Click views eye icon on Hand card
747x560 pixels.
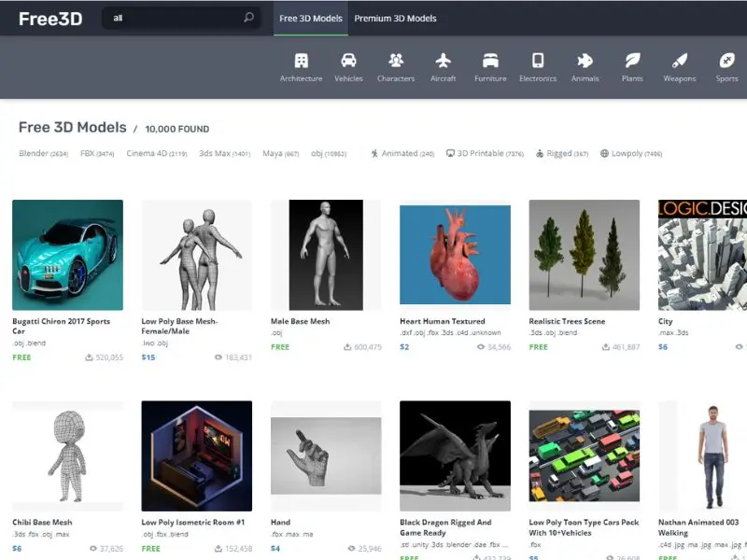coord(352,549)
